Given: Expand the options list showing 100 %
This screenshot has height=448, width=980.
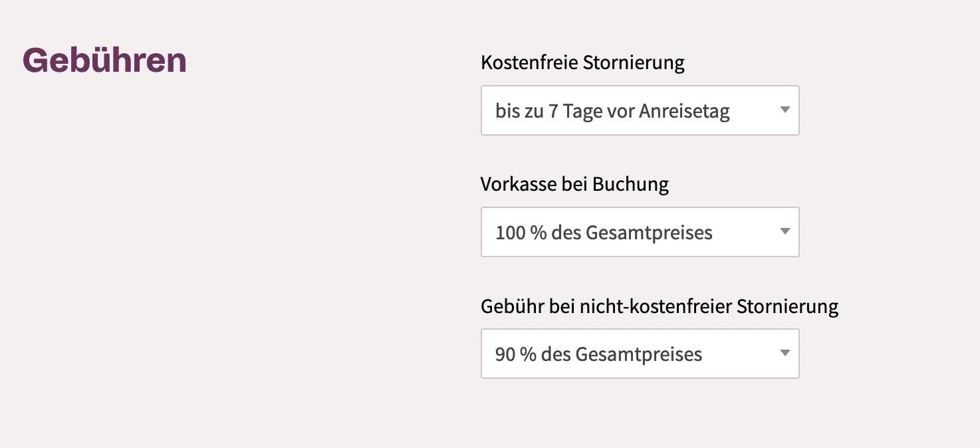Looking at the screenshot, I should pyautogui.click(x=640, y=232).
